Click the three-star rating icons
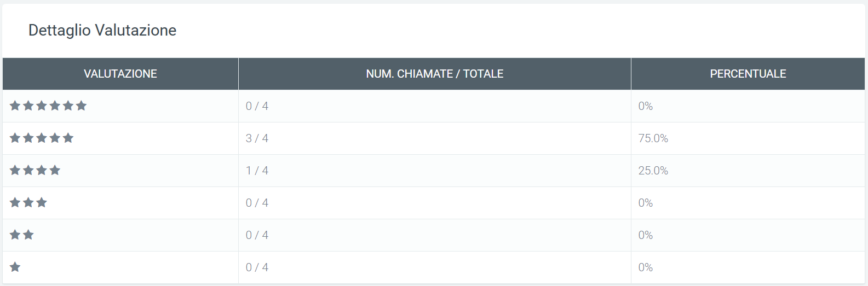This screenshot has width=868, height=286. [x=28, y=202]
